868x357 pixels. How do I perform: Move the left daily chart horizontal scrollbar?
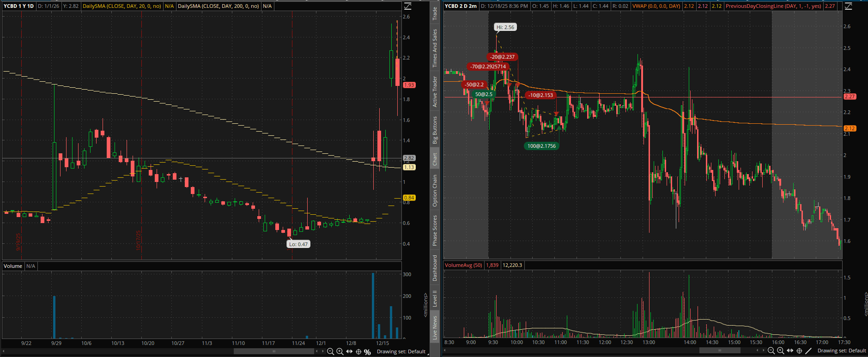click(x=273, y=351)
